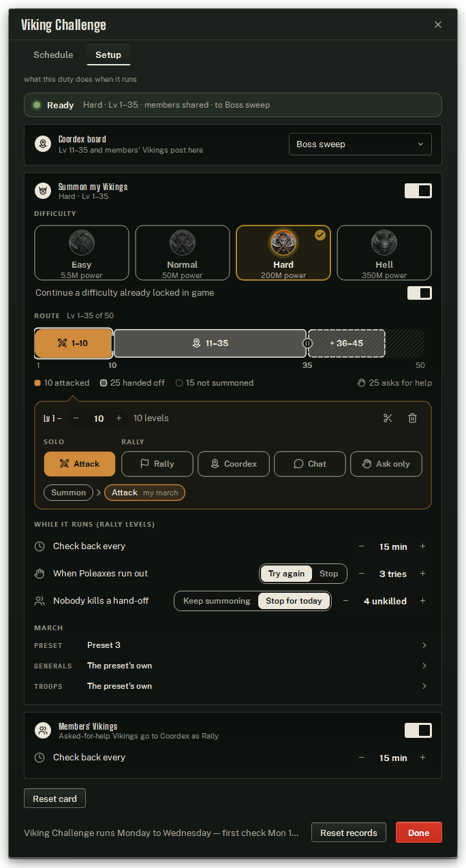
Task: Click the level value 10 field
Action: [x=99, y=418]
